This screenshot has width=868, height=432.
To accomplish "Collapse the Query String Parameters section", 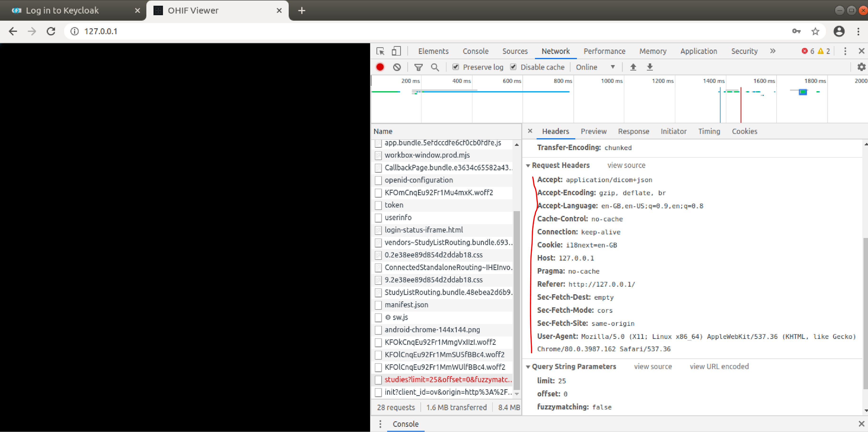I will click(528, 367).
